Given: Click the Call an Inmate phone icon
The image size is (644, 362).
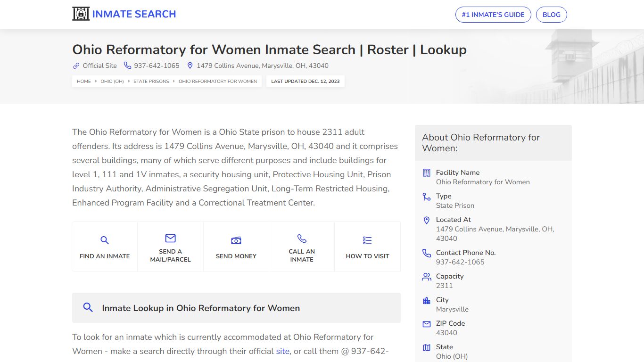Looking at the screenshot, I should 302,238.
